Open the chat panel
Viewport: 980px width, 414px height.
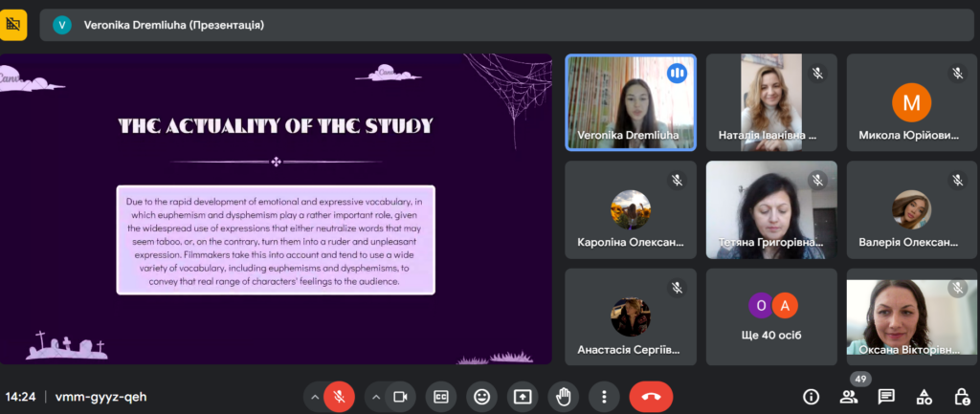click(x=886, y=396)
